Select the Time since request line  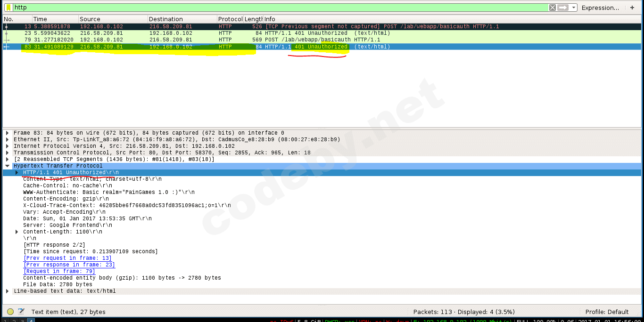click(91, 252)
